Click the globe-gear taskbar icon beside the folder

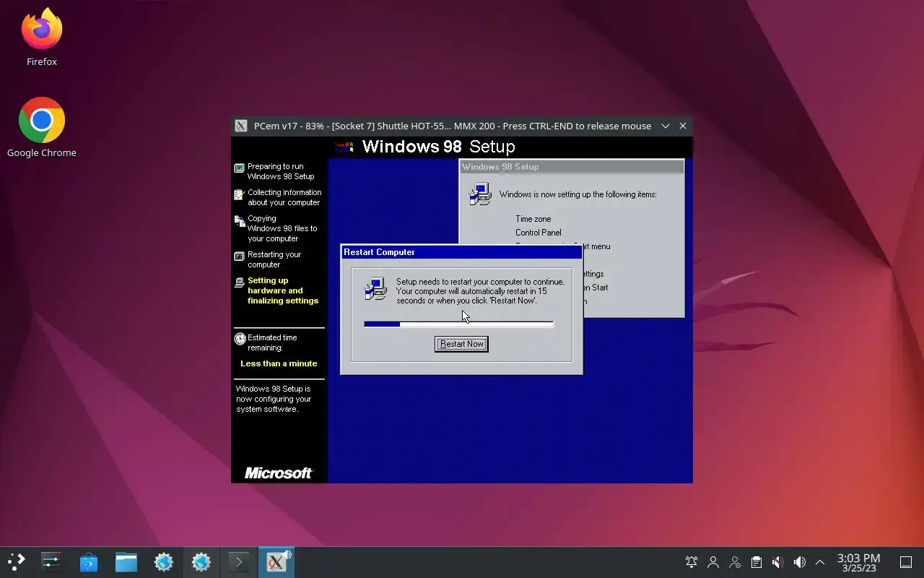[x=164, y=561]
